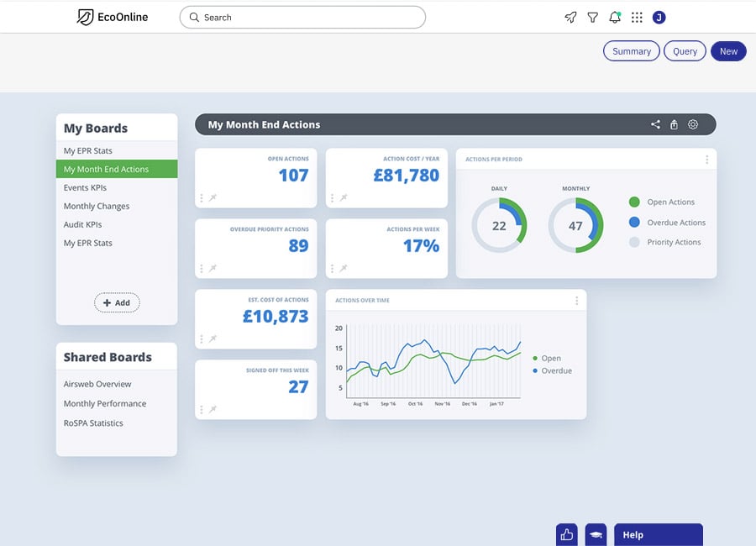Open Overdue Priority Actions card handle dots

click(x=201, y=268)
